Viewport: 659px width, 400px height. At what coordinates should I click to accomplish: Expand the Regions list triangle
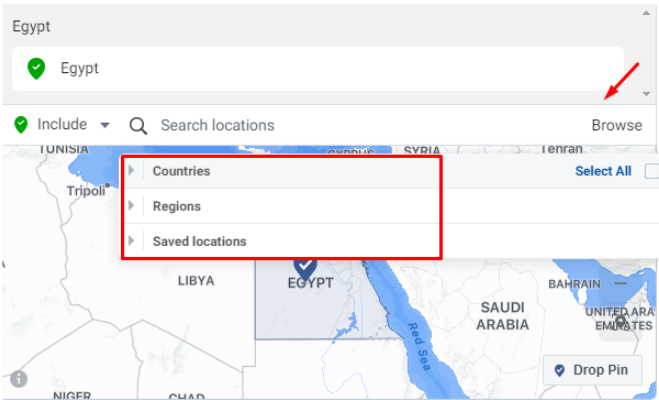click(x=131, y=206)
